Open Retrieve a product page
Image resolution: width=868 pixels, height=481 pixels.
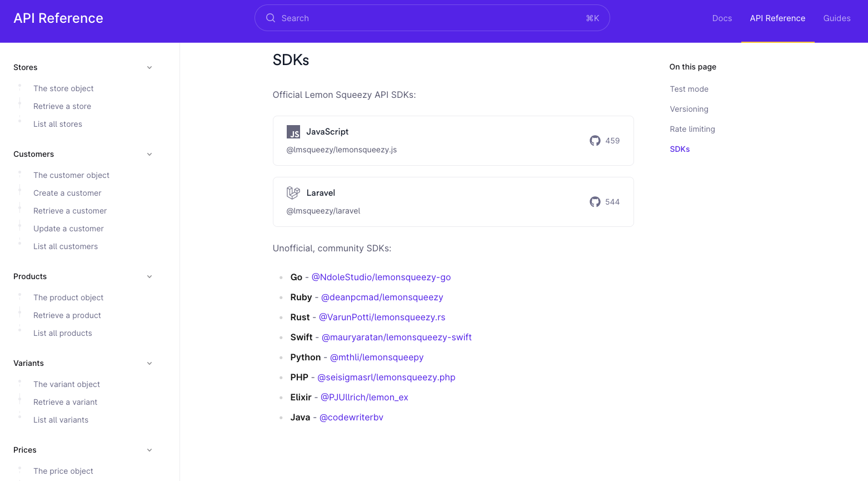[x=67, y=315]
